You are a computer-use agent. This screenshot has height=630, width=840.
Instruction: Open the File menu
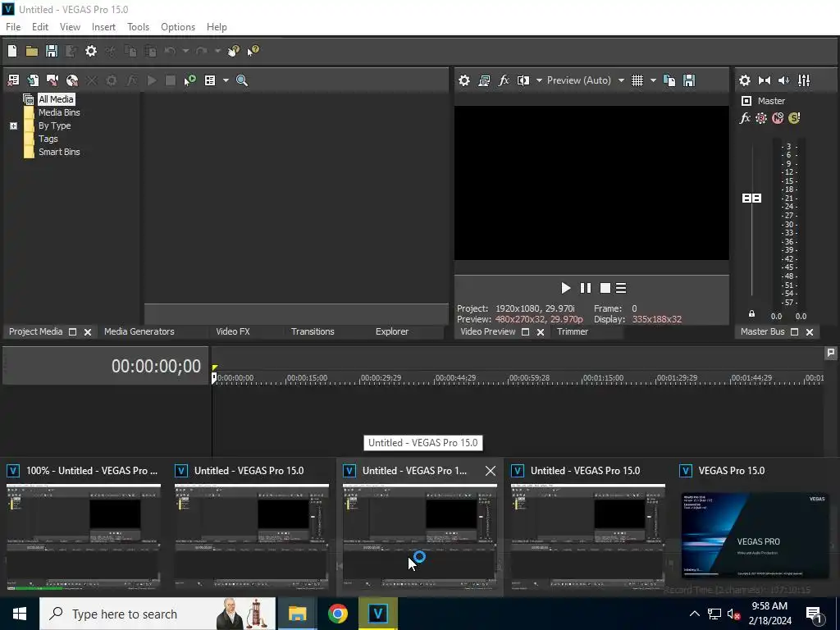tap(13, 27)
